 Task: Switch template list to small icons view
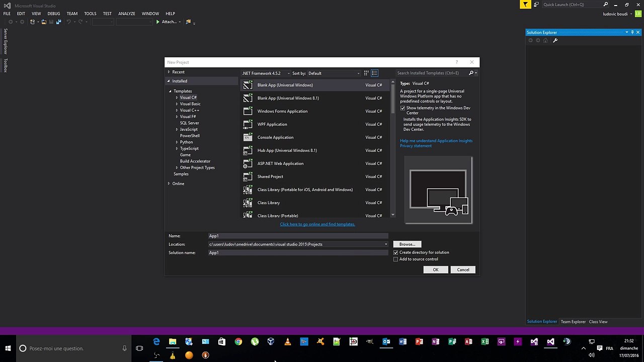pyautogui.click(x=366, y=73)
